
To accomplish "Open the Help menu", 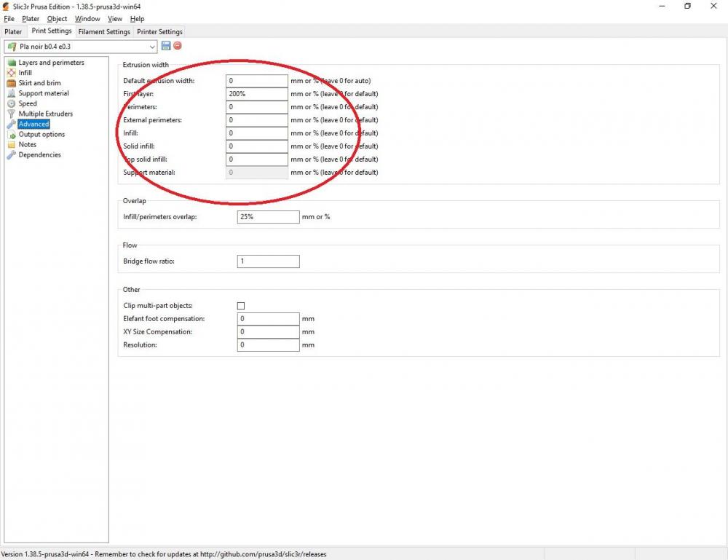I will click(137, 19).
